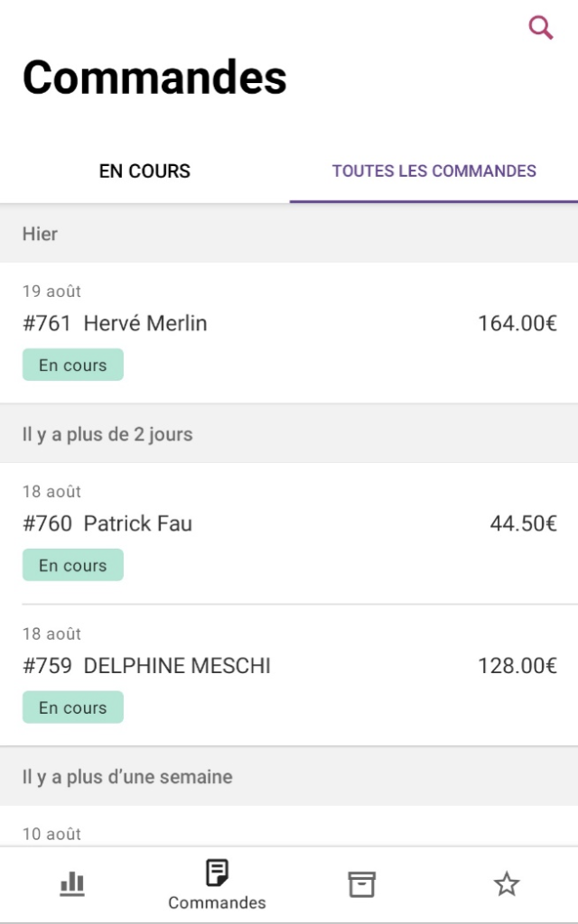This screenshot has width=578, height=924.
Task: Open the archive box tab
Action: [x=361, y=884]
